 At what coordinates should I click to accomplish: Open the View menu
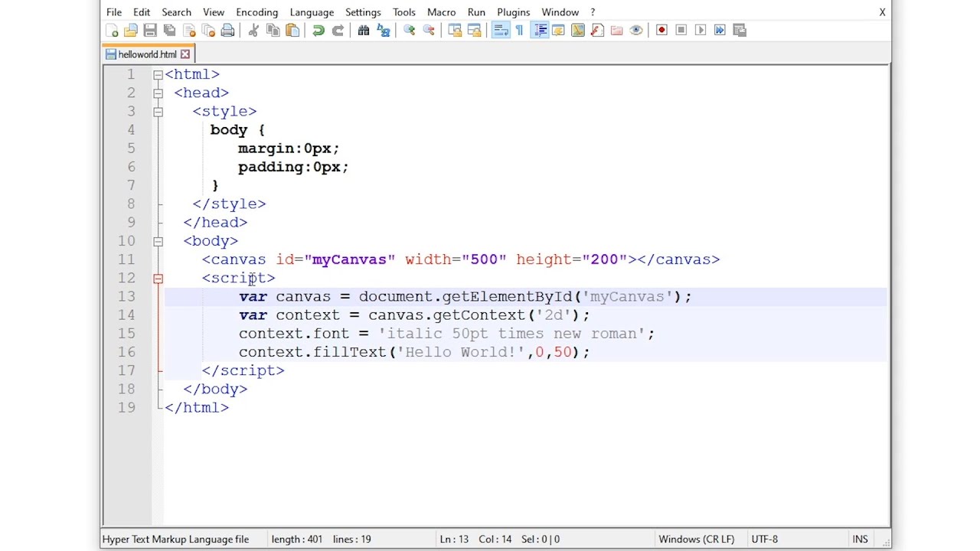[x=214, y=12]
